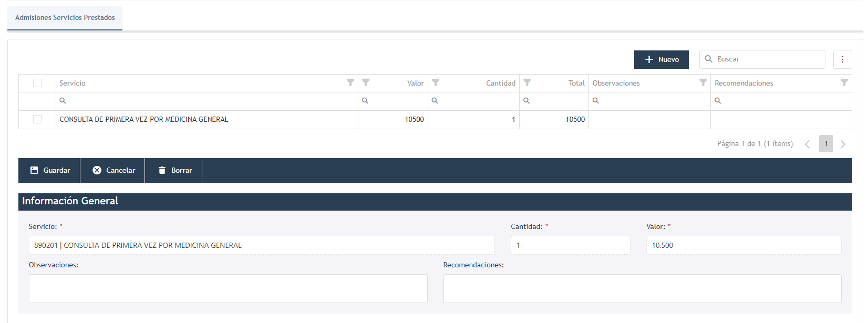868x323 pixels.
Task: Click the Observaciones text area
Action: 228,288
